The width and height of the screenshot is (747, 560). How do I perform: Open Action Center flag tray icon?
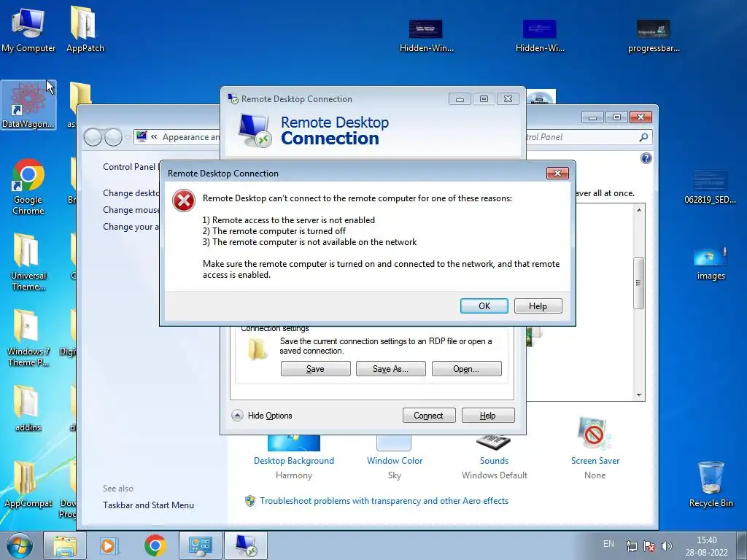[649, 546]
